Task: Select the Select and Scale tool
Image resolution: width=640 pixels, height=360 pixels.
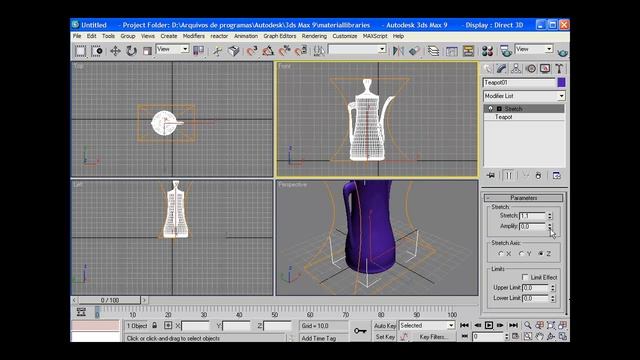Action: point(147,51)
